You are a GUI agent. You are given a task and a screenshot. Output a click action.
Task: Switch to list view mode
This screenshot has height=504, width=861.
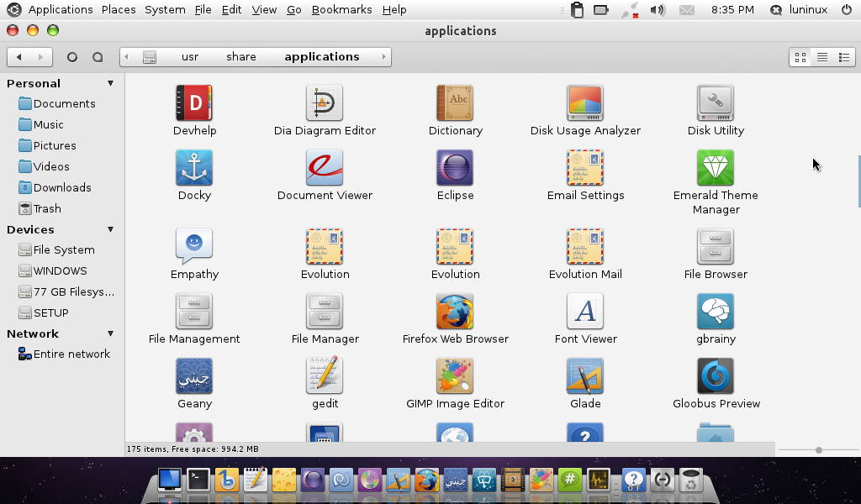(x=822, y=57)
